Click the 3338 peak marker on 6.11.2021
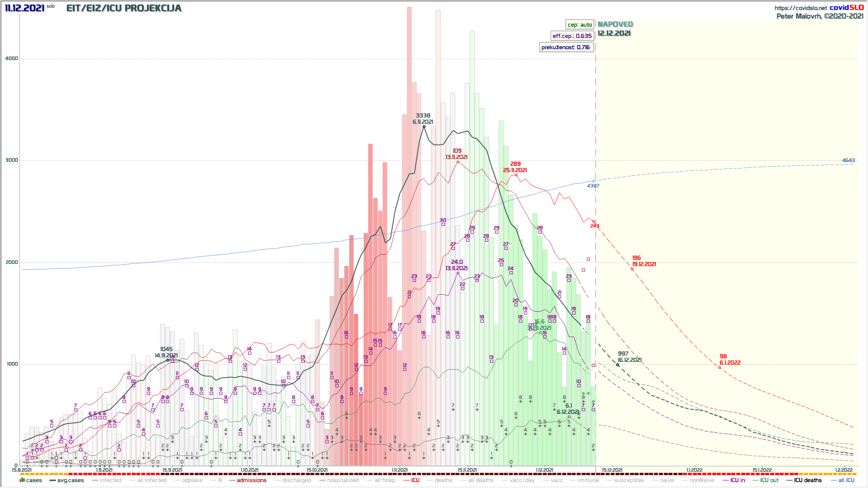868x488 pixels. (424, 127)
